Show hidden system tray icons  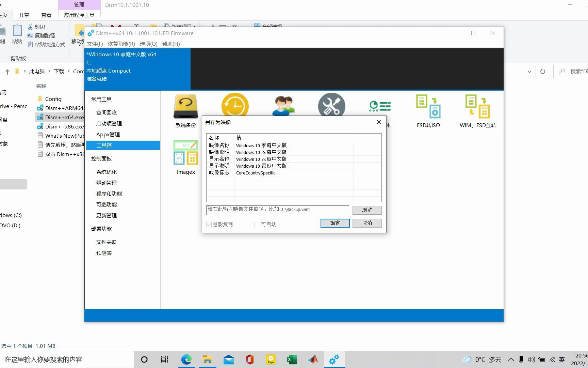tap(511, 359)
